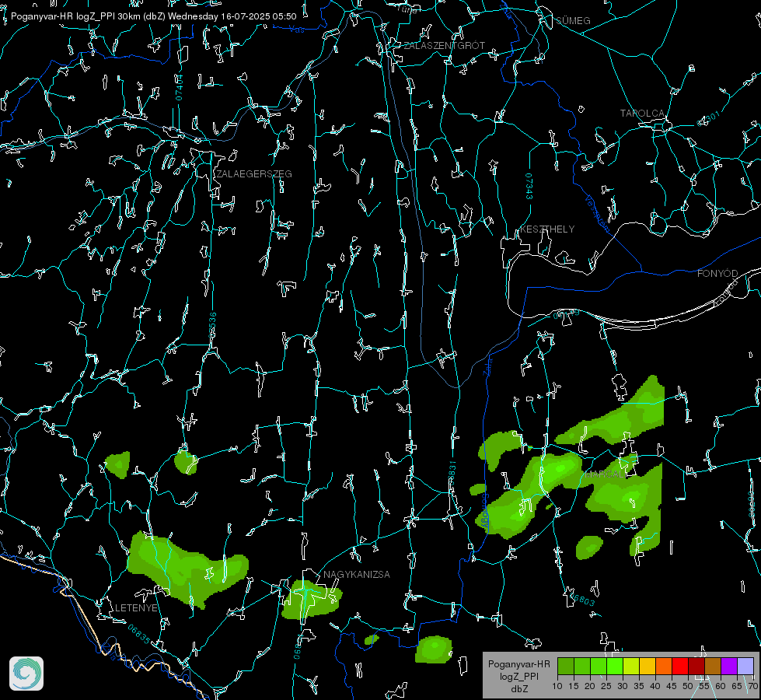Select the ZALAEGERSZEG city label
761x700 pixels.
tap(254, 174)
